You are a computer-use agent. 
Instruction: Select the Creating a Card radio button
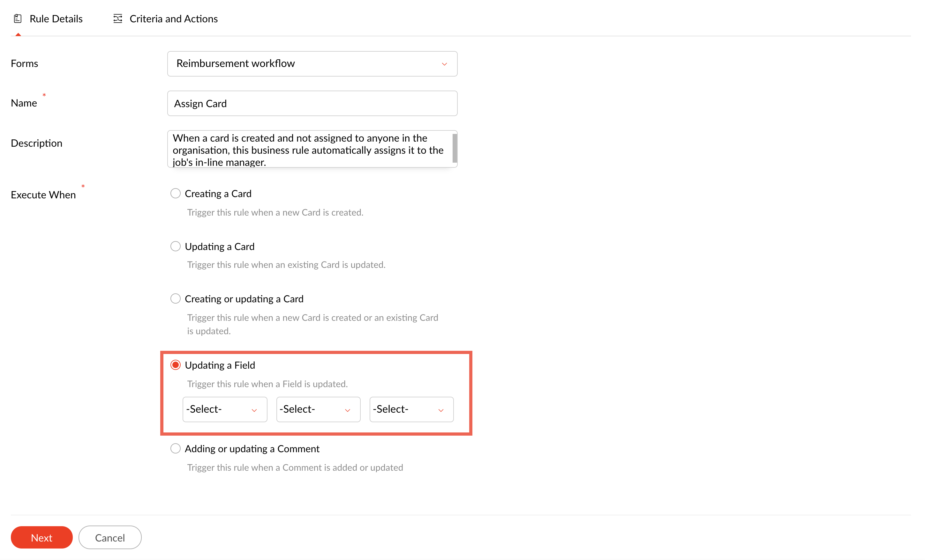175,194
